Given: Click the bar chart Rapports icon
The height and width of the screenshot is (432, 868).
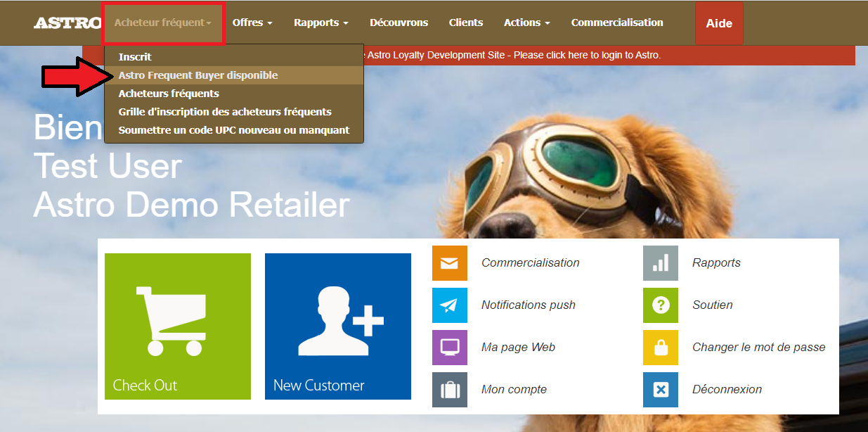Looking at the screenshot, I should [x=660, y=263].
